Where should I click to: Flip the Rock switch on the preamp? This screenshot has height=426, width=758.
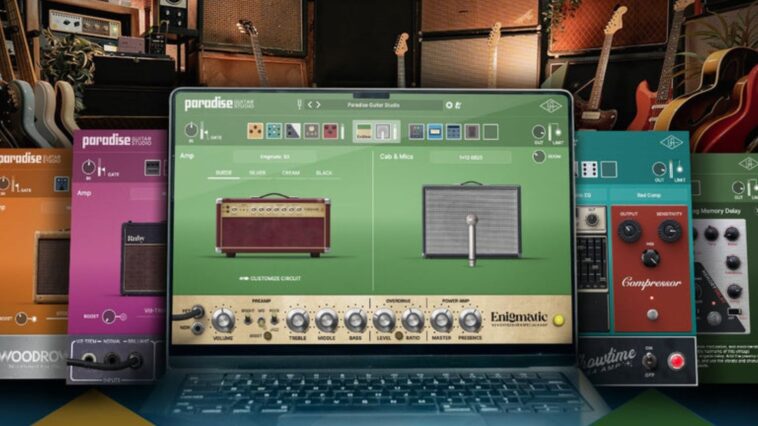click(274, 320)
